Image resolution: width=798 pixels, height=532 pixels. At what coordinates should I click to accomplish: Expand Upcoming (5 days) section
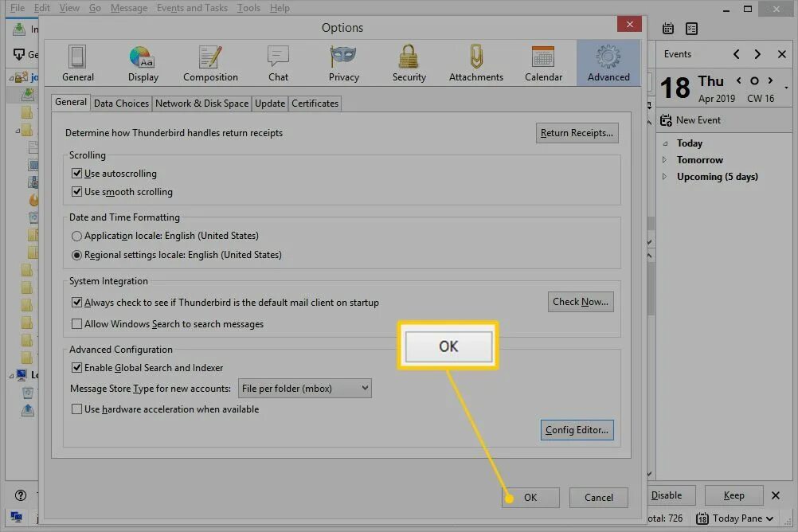(x=665, y=177)
